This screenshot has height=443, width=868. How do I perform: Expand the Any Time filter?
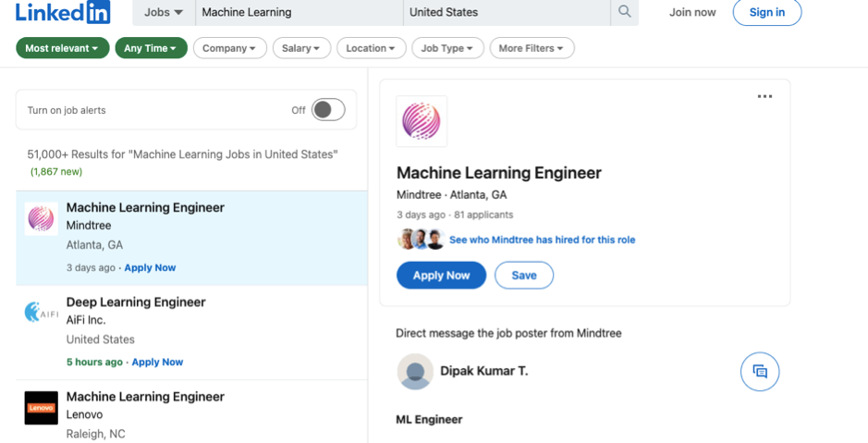point(151,48)
